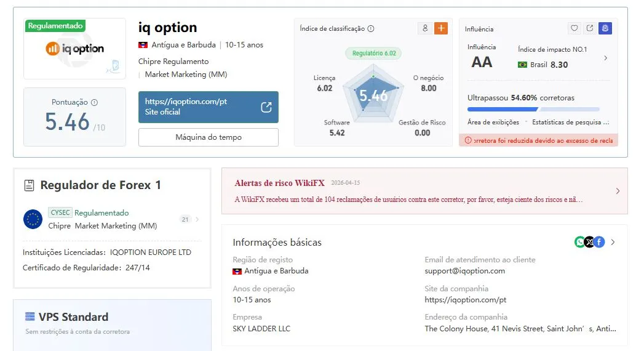Click the Licença 6.02 value

(x=325, y=89)
